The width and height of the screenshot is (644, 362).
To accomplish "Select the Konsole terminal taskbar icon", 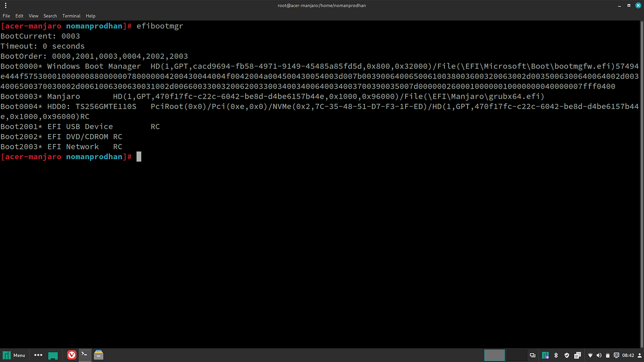I will [84, 354].
